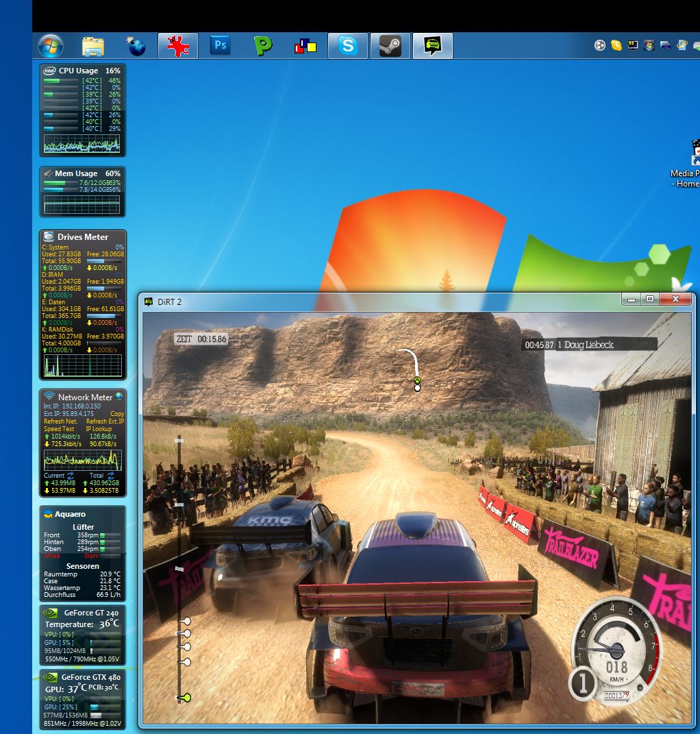The height and width of the screenshot is (734, 700).
Task: Switch to DiRT 2 taskbar button
Action: coord(433,46)
